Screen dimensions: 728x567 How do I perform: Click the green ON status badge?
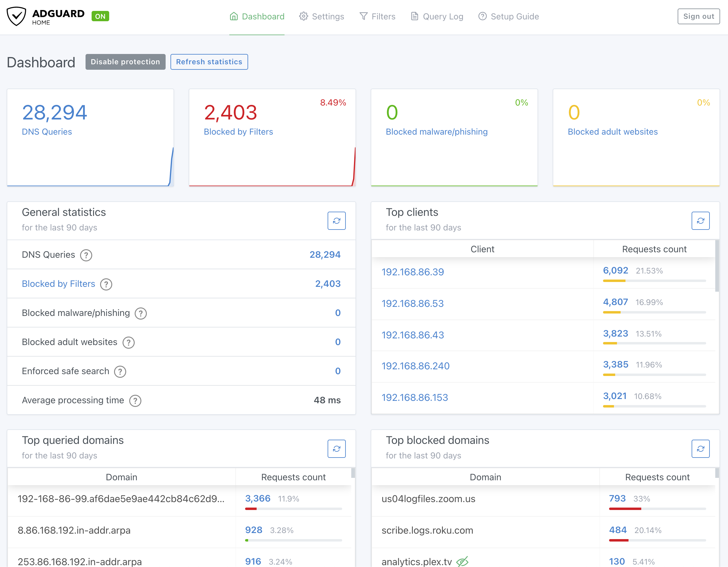tap(100, 16)
